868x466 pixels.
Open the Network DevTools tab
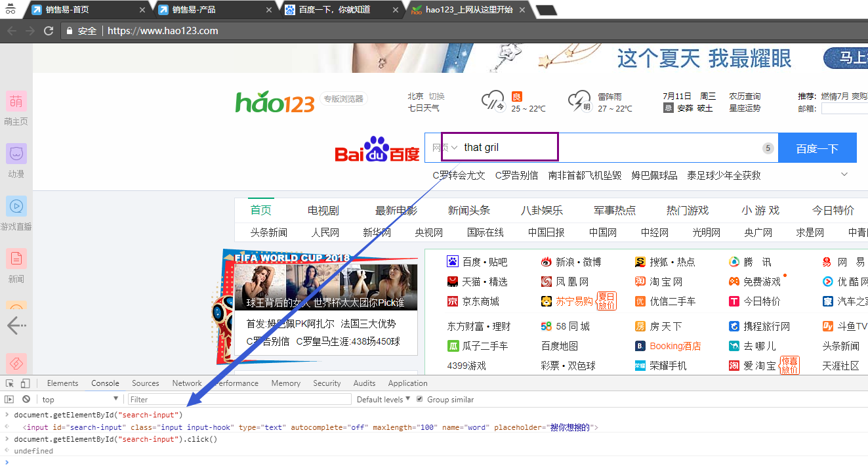(187, 383)
